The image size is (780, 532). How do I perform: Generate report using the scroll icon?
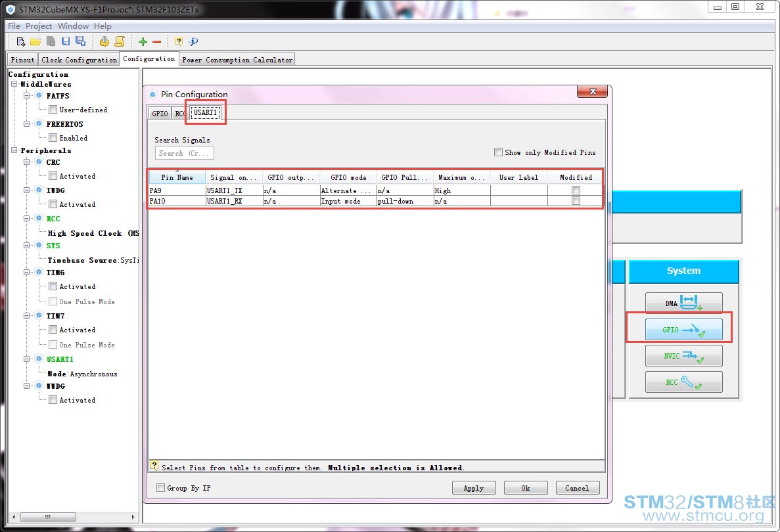(120, 42)
